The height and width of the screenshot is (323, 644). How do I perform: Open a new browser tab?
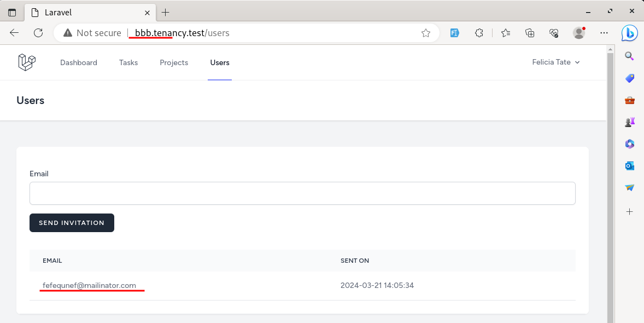click(x=166, y=12)
